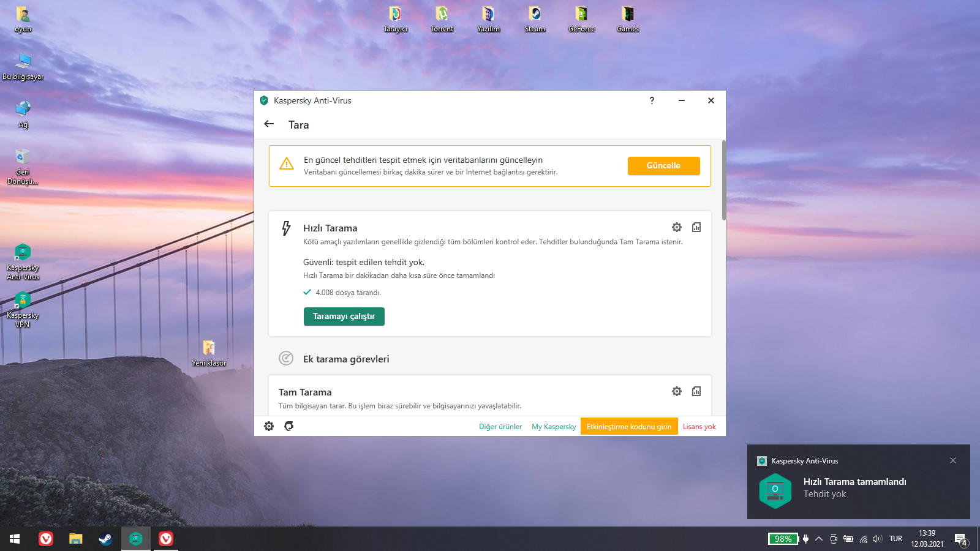Start the scan with Taramayı çalıştır

[x=344, y=317]
